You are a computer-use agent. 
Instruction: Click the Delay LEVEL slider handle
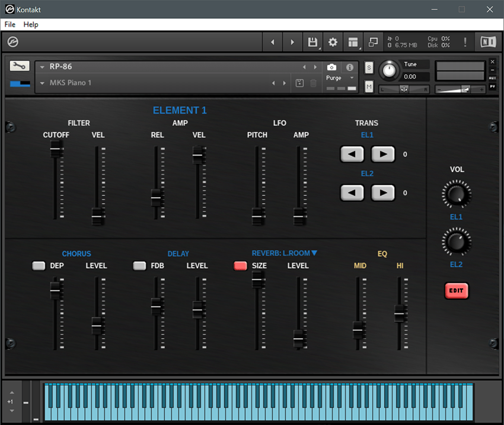pos(198,310)
